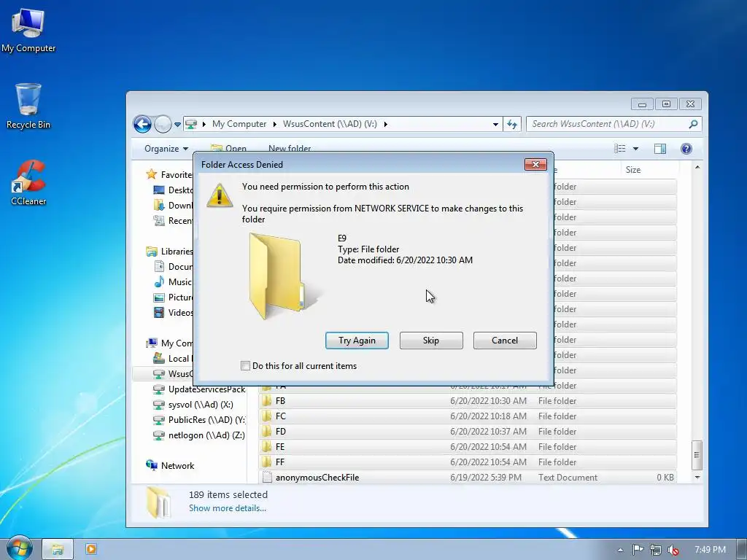This screenshot has width=747, height=560.
Task: Select anonymousCheckFile text document
Action: pos(468,477)
